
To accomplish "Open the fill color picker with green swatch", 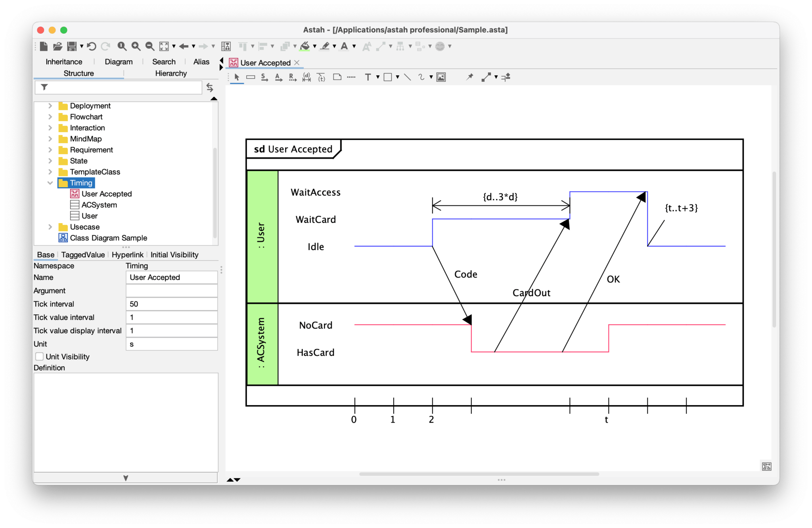I will point(304,46).
